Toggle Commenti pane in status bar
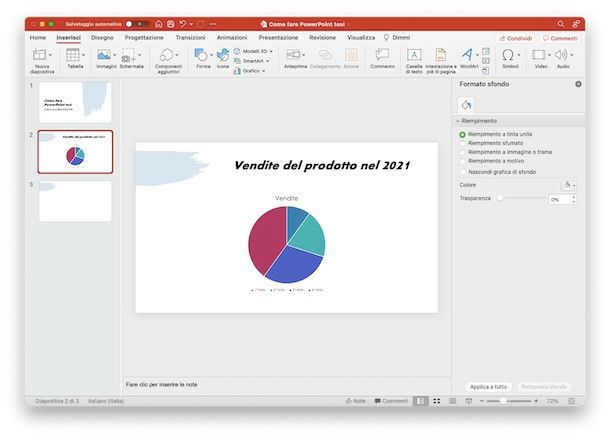610x439 pixels. point(391,401)
